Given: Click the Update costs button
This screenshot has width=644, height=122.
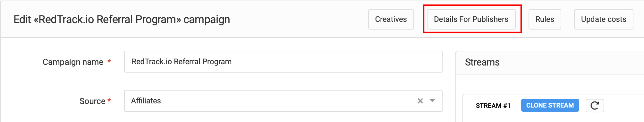Looking at the screenshot, I should (604, 19).
